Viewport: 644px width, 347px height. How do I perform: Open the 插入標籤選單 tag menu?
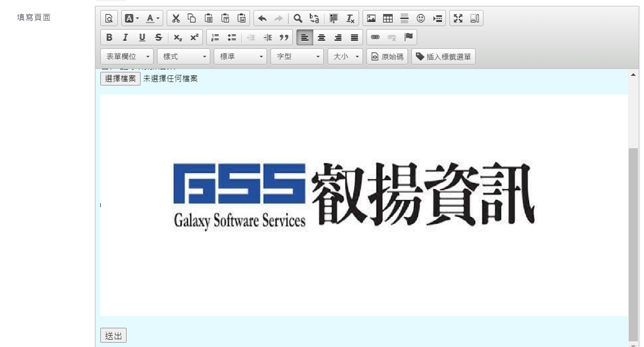[x=443, y=57]
